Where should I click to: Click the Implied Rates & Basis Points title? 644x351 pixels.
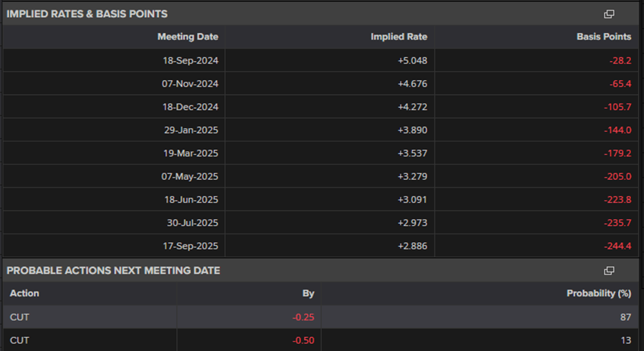point(87,14)
